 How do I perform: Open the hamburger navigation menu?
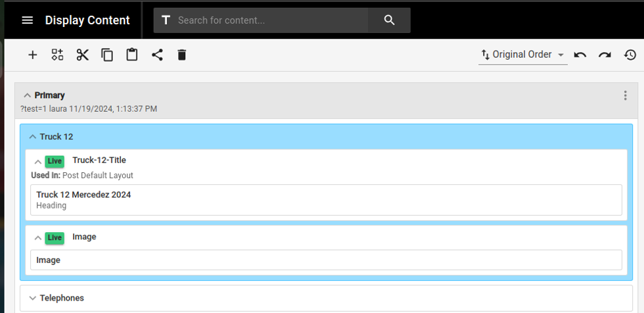pyautogui.click(x=27, y=20)
